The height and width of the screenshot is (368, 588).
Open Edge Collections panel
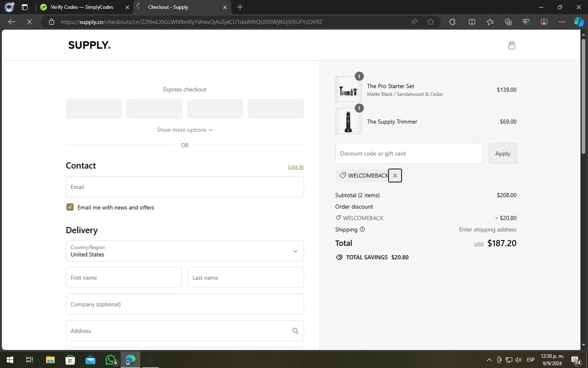(x=508, y=22)
